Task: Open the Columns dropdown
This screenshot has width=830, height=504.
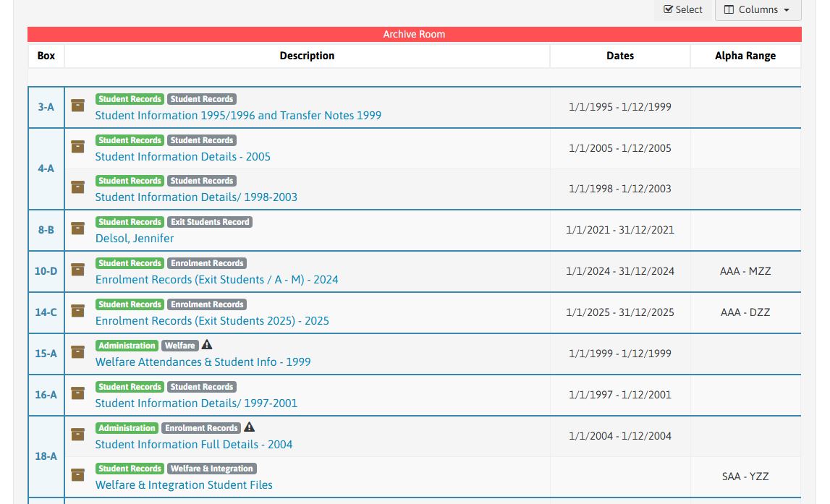Action: pyautogui.click(x=758, y=9)
